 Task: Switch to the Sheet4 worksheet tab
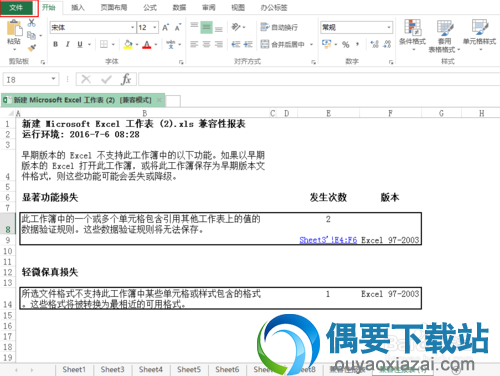(x=151, y=369)
